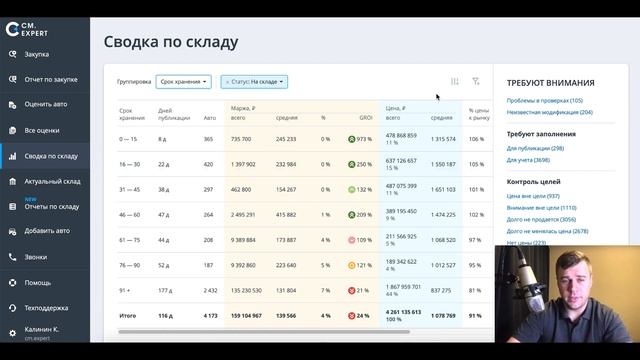This screenshot has width=640, height=360.
Task: Open Калинин К. profile menu
Action: click(x=41, y=333)
